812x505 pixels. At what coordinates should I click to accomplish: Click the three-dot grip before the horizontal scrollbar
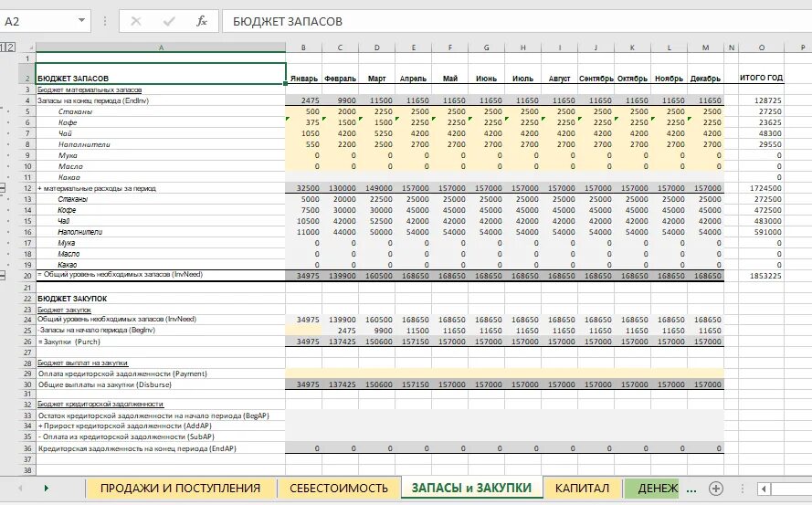(x=742, y=489)
